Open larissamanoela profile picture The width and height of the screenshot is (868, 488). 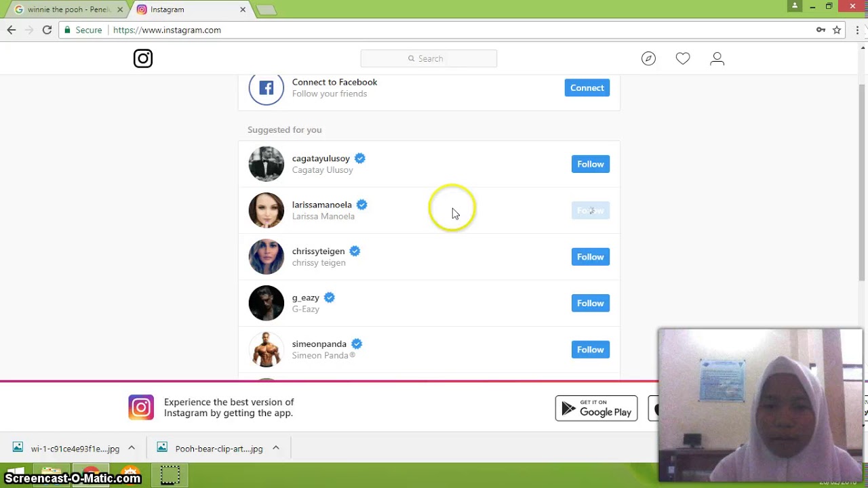click(267, 210)
